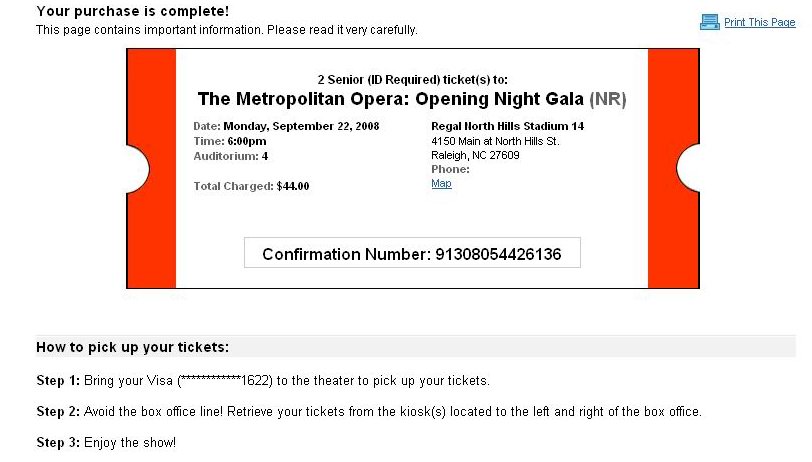This screenshot has height=462, width=812.
Task: Click the 6:00pm showtime text
Action: (x=247, y=141)
